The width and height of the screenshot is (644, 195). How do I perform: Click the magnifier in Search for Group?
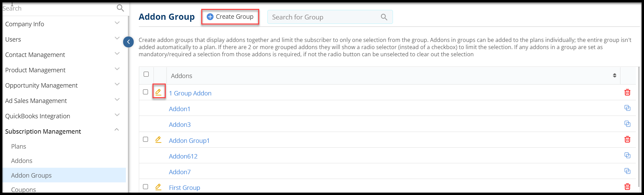384,17
